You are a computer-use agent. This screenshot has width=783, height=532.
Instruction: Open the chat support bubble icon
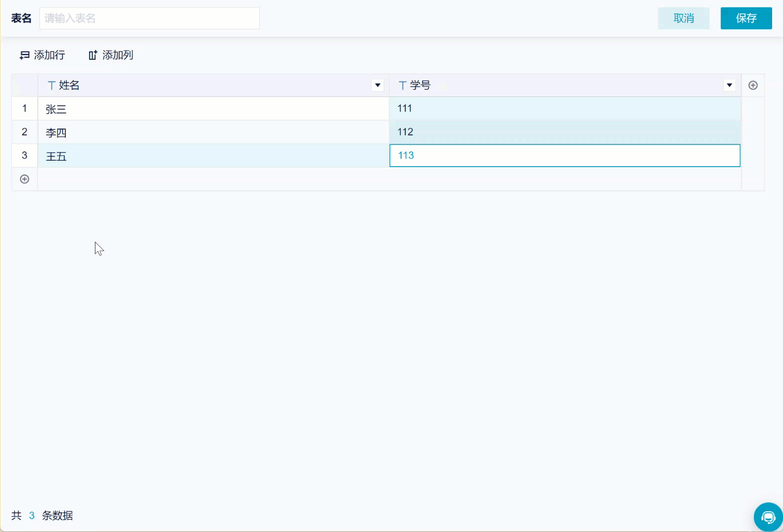click(768, 517)
